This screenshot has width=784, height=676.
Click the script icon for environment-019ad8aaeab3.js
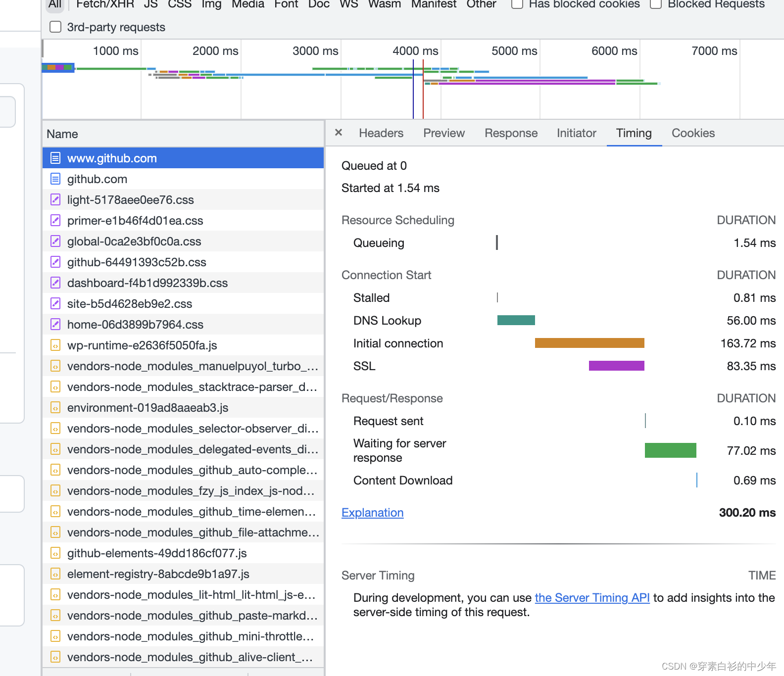point(55,408)
